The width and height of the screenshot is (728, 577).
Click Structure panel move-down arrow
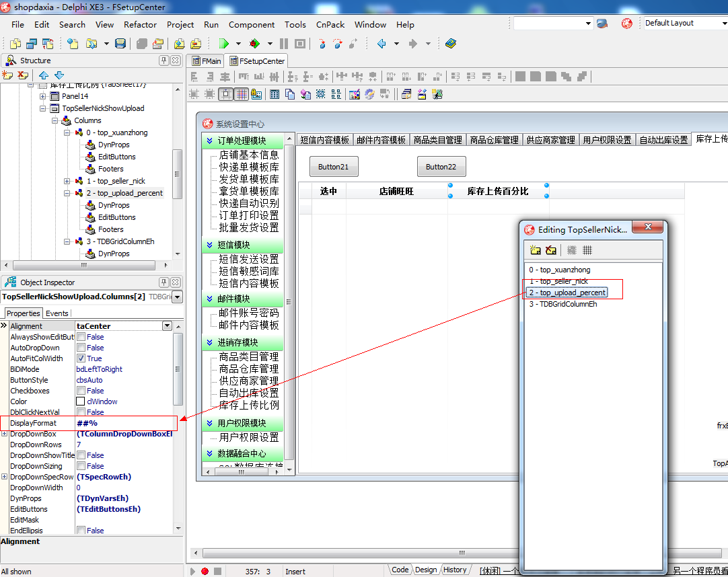click(x=59, y=75)
